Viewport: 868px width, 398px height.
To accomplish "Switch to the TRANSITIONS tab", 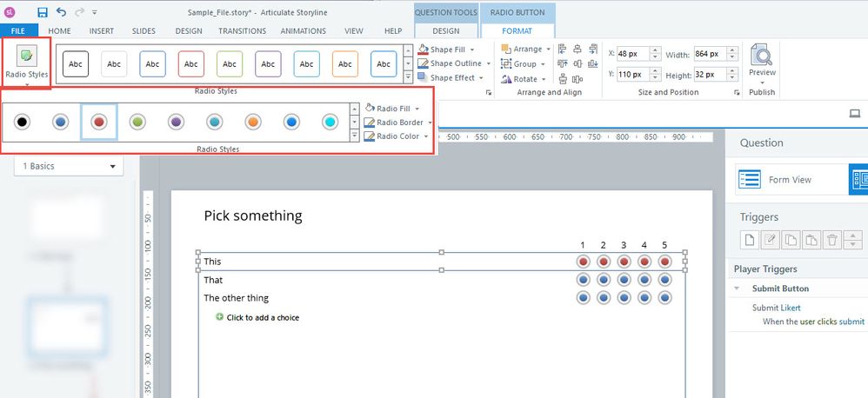I will pos(242,31).
